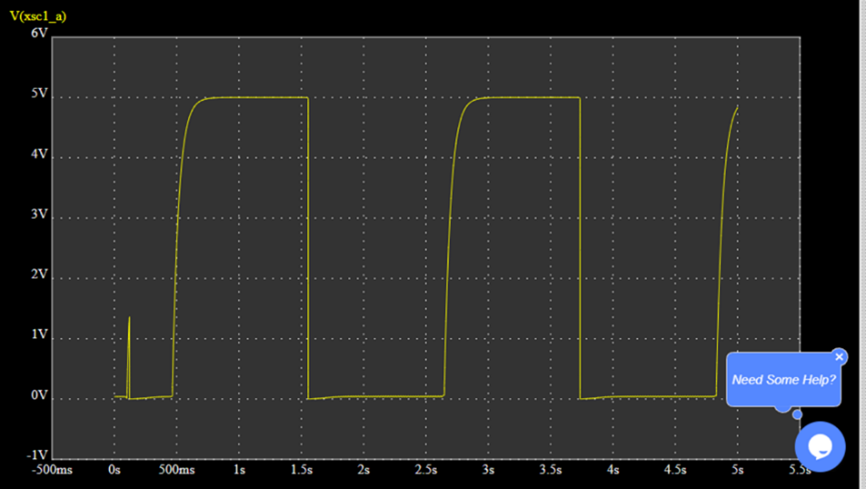Viewport: 866px width, 489px height.
Task: Click the Need Some Help? message
Action: click(x=783, y=380)
